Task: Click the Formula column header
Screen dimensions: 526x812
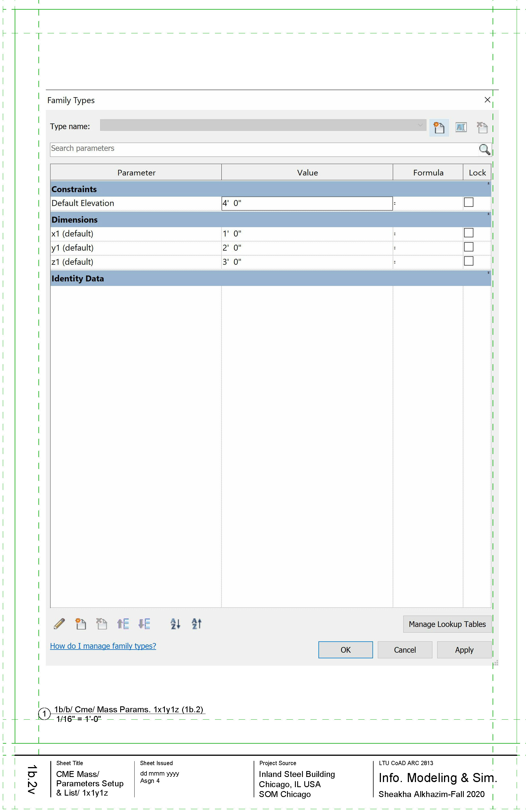Action: (x=428, y=172)
